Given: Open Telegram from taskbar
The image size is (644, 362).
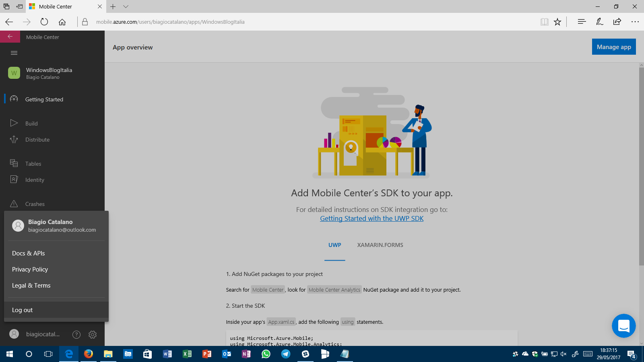Looking at the screenshot, I should click(x=286, y=354).
